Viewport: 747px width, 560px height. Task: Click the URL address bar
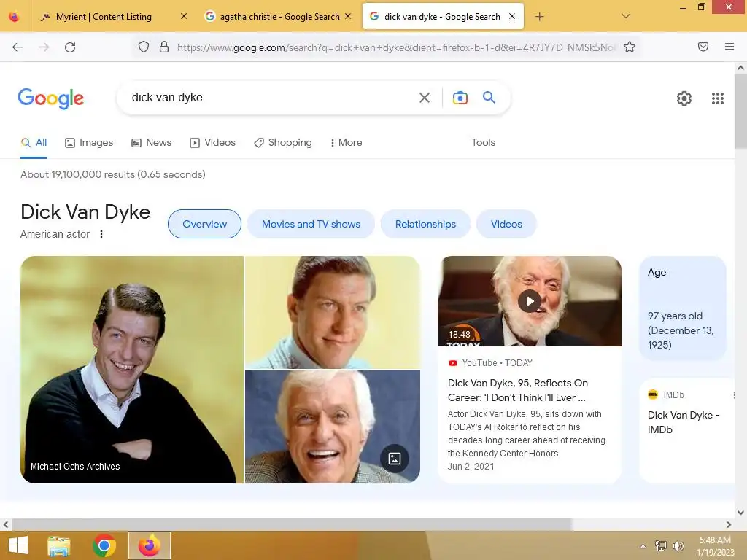(x=395, y=47)
